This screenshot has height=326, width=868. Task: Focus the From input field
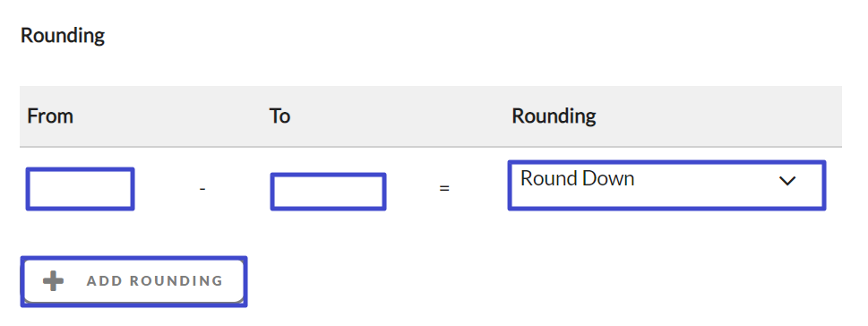point(81,189)
